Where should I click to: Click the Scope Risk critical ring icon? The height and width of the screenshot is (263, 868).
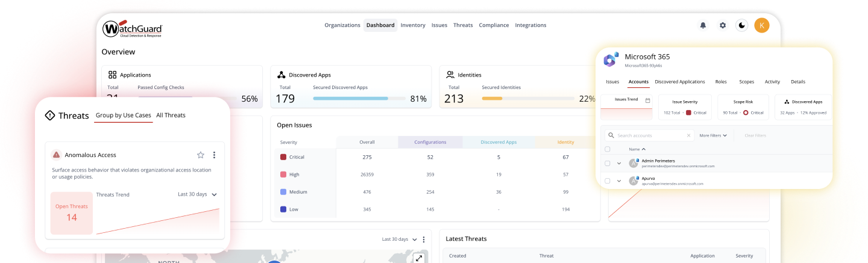point(746,113)
